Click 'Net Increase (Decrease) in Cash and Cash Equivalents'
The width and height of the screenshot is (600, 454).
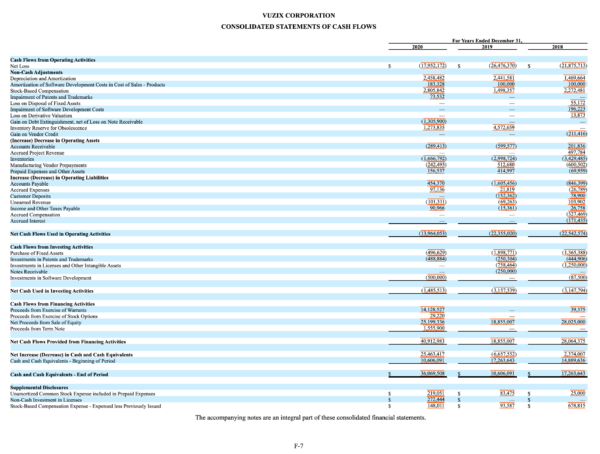(71, 354)
